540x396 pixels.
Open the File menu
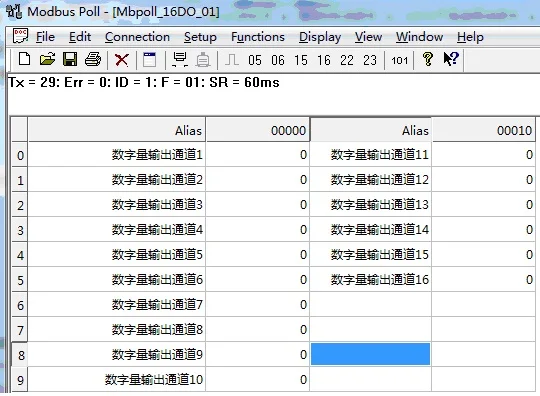(x=45, y=37)
